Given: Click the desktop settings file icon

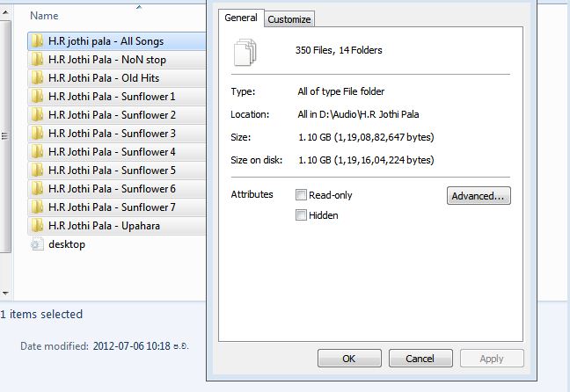Looking at the screenshot, I should [37, 244].
